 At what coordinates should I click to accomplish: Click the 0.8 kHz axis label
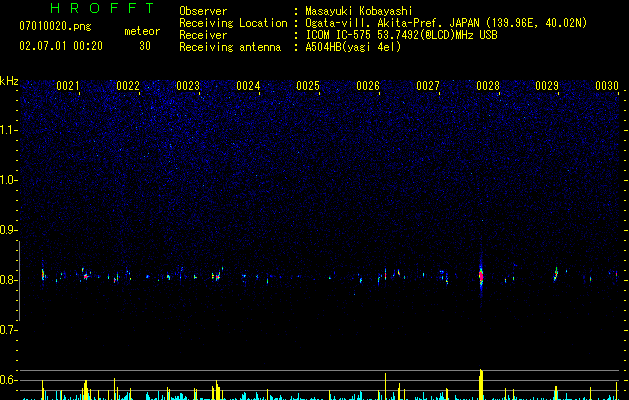pos(9,280)
